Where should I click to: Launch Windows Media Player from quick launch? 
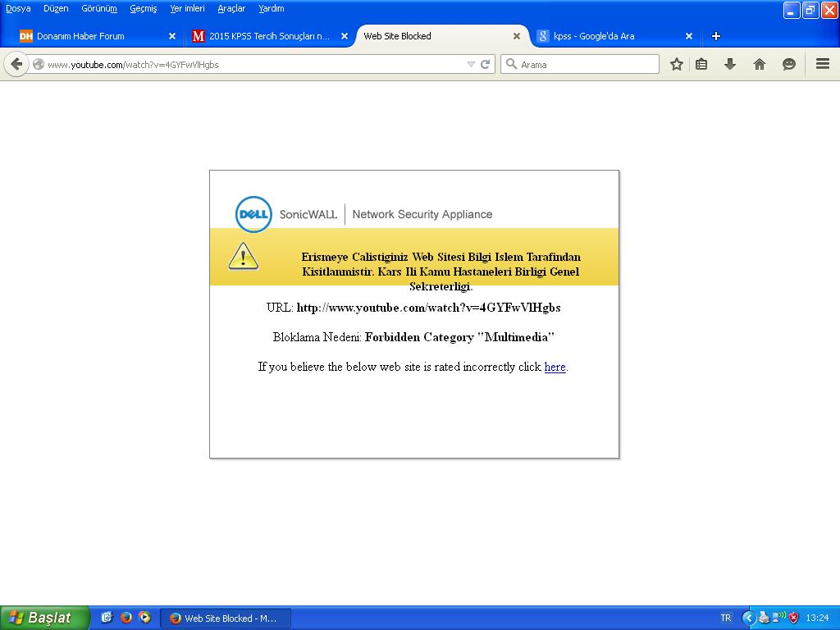[x=144, y=617]
